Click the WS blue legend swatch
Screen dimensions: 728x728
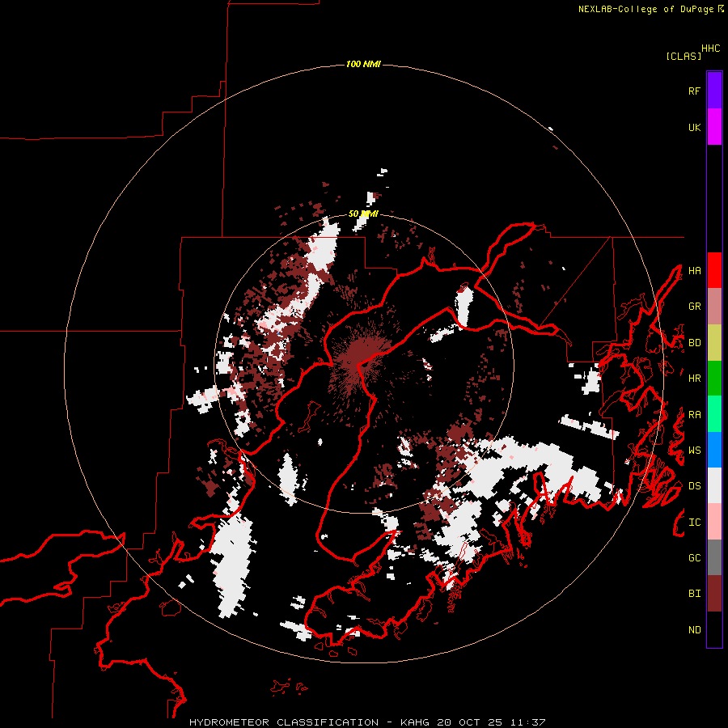tap(714, 450)
